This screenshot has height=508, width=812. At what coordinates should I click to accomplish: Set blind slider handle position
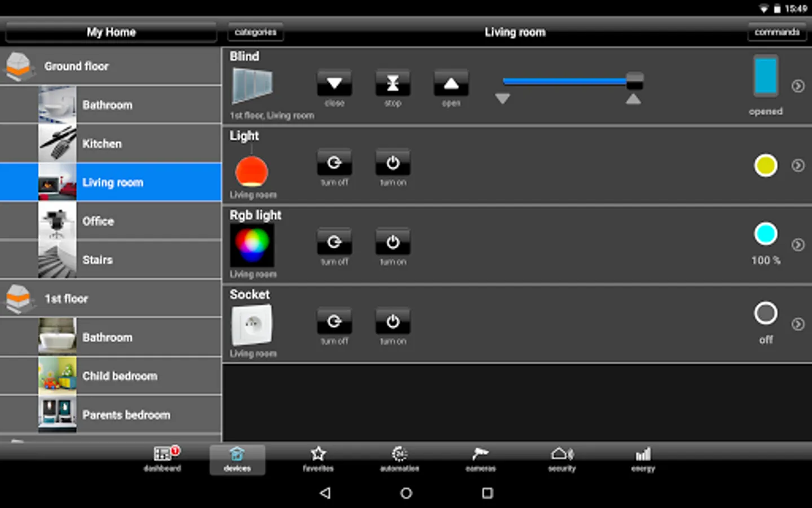(634, 81)
